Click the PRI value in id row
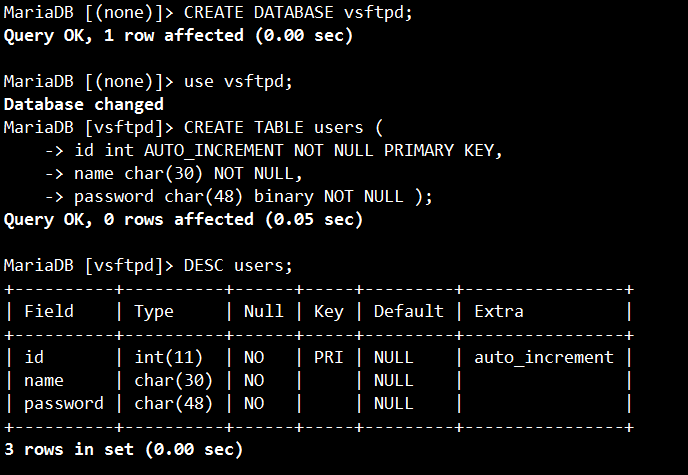This screenshot has width=688, height=475. [x=329, y=357]
